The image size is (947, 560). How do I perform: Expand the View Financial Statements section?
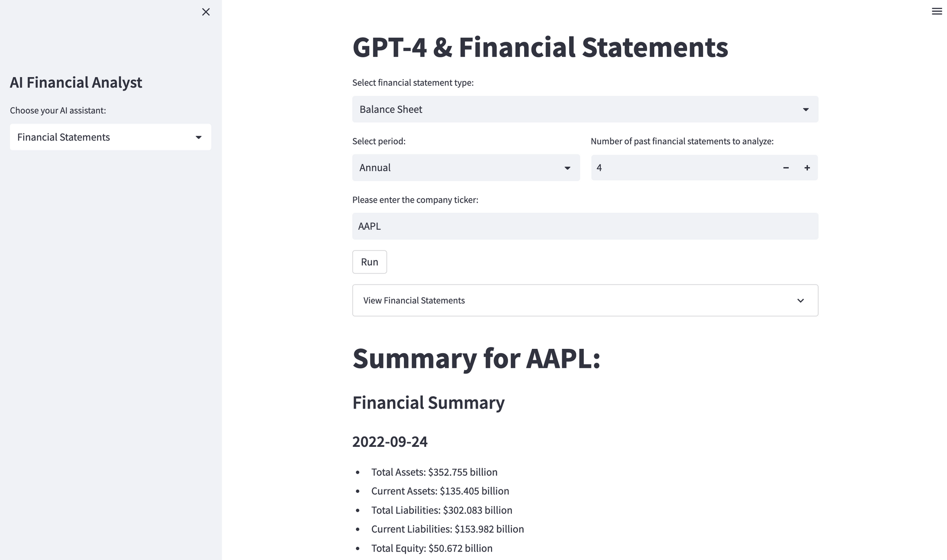click(584, 300)
